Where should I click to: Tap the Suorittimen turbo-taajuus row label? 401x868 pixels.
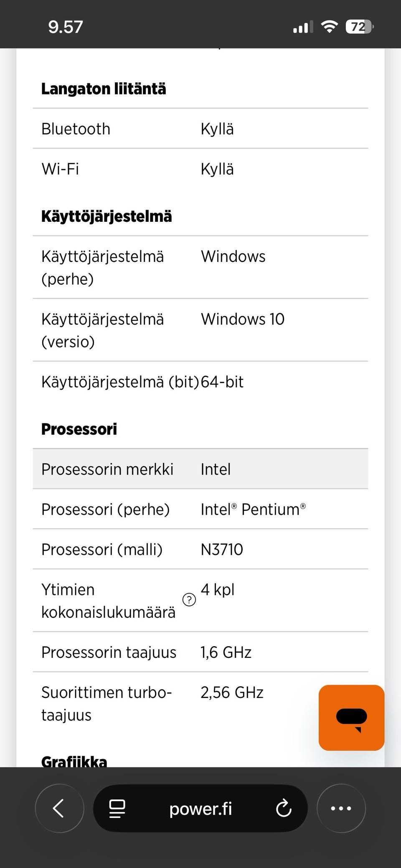tap(107, 704)
